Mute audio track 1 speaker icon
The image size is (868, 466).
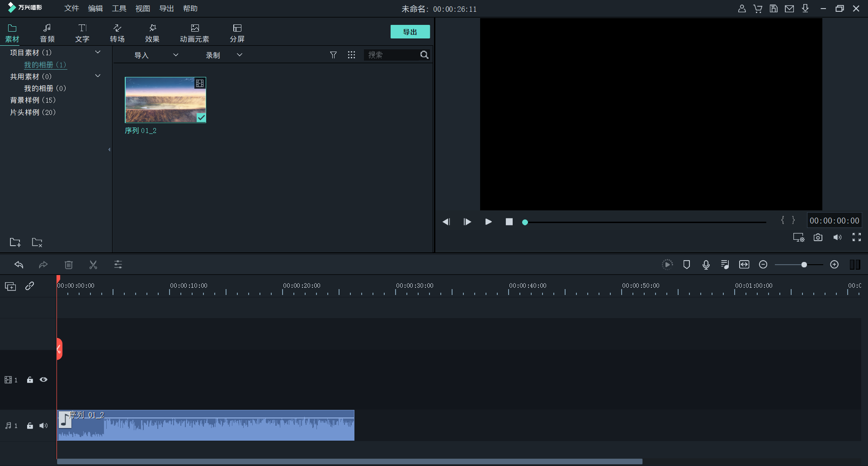pos(43,426)
